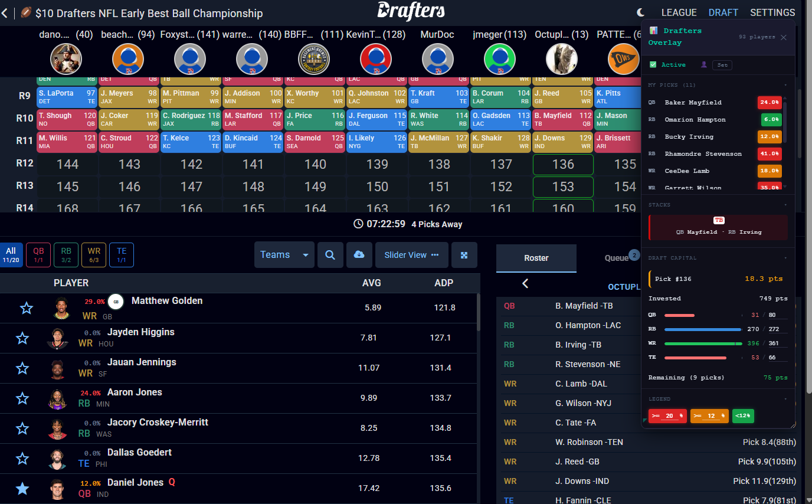
Task: Sort by the ADP column header
Action: (444, 283)
